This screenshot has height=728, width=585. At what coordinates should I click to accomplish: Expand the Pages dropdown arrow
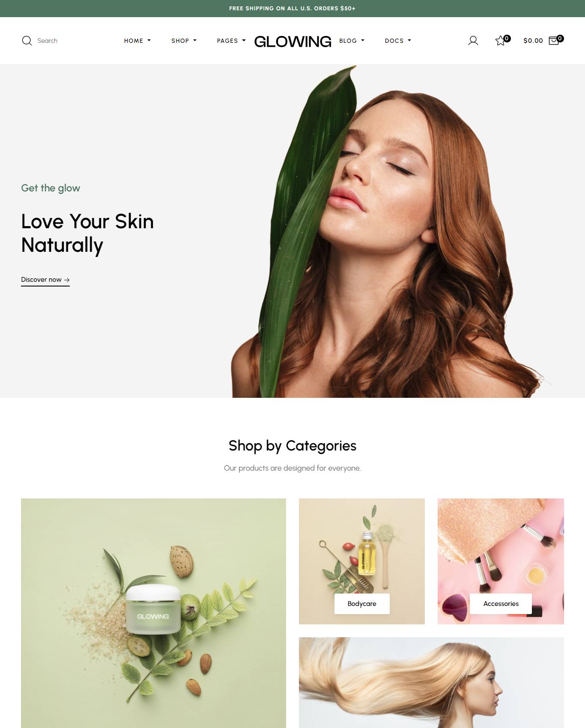pyautogui.click(x=244, y=41)
